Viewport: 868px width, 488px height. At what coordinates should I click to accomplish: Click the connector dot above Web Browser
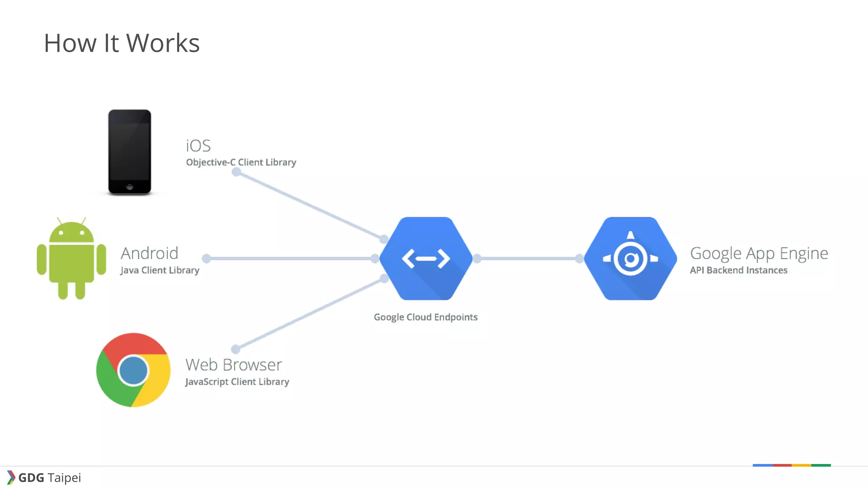point(236,349)
